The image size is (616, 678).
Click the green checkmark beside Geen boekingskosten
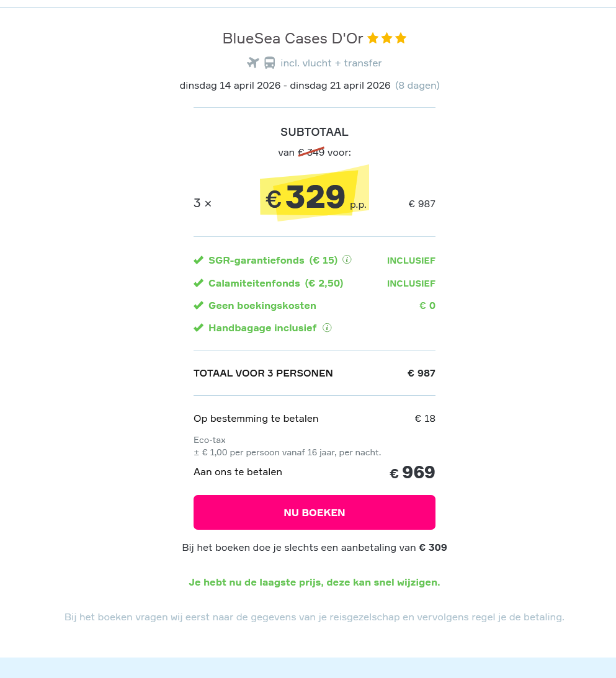click(199, 305)
